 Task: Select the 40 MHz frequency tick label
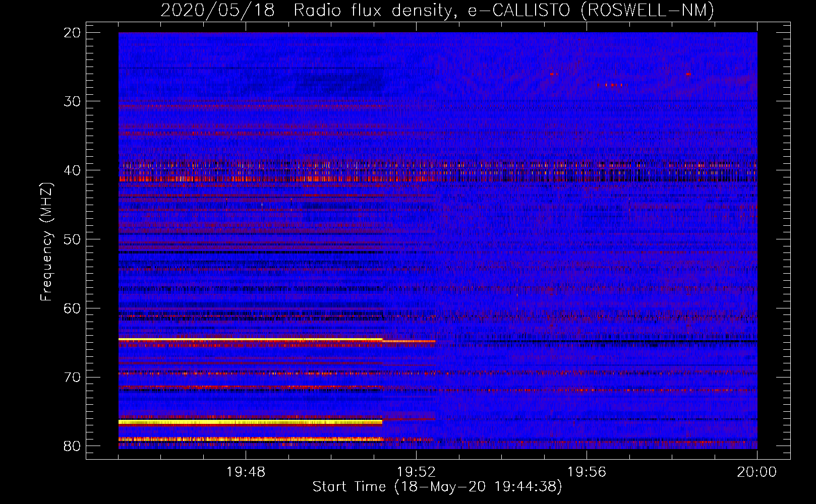coord(72,170)
